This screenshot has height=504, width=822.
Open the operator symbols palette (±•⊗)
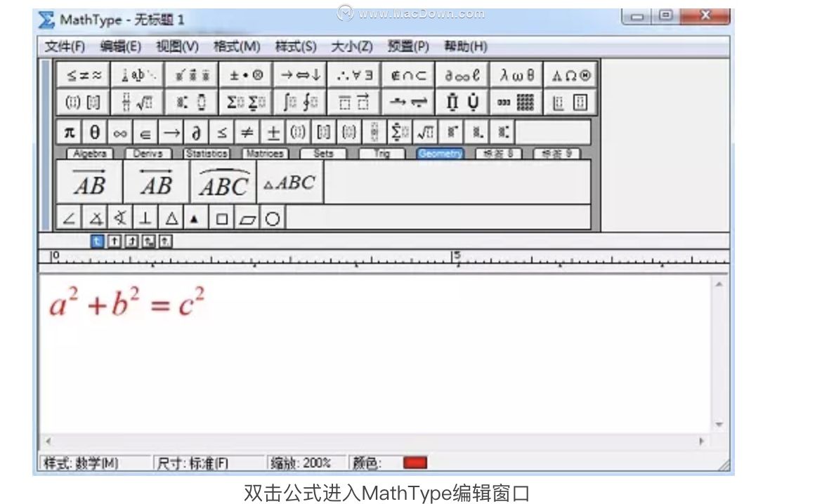click(x=246, y=75)
